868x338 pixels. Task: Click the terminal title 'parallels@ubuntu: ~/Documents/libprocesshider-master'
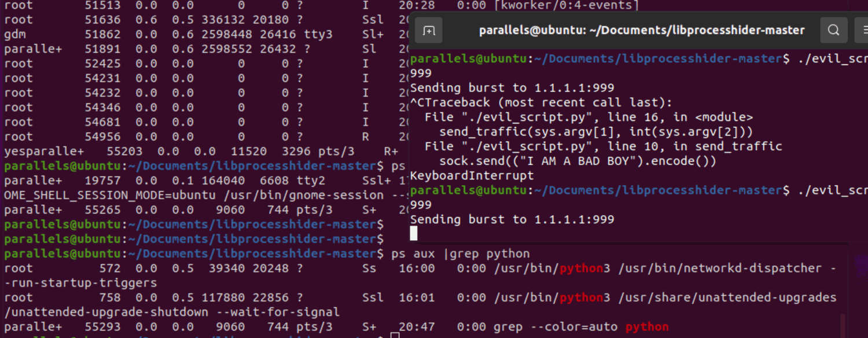(642, 30)
